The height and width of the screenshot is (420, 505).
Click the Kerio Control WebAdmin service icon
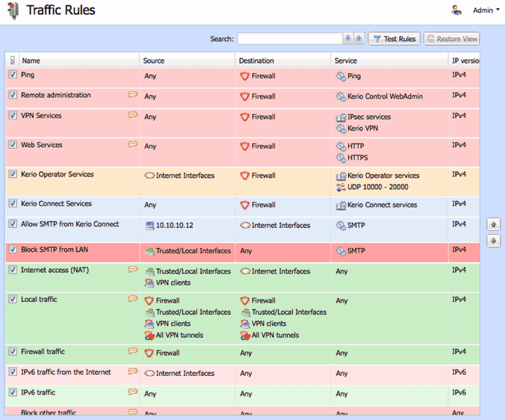point(341,96)
